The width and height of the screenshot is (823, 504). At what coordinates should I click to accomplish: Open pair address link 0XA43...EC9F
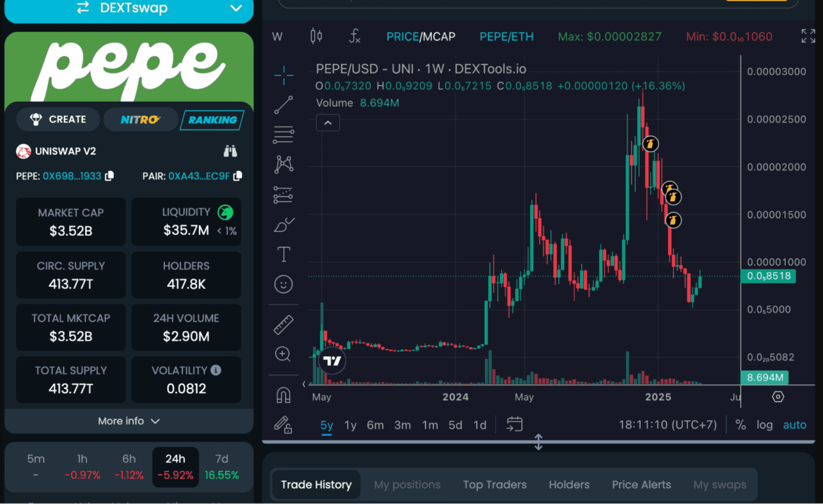199,176
